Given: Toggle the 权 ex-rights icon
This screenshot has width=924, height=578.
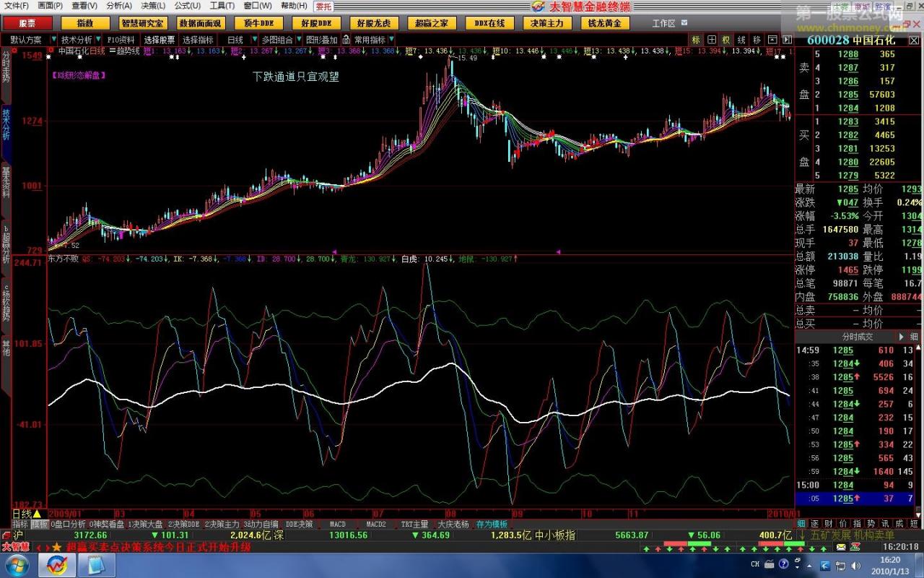Looking at the screenshot, I should 726,40.
